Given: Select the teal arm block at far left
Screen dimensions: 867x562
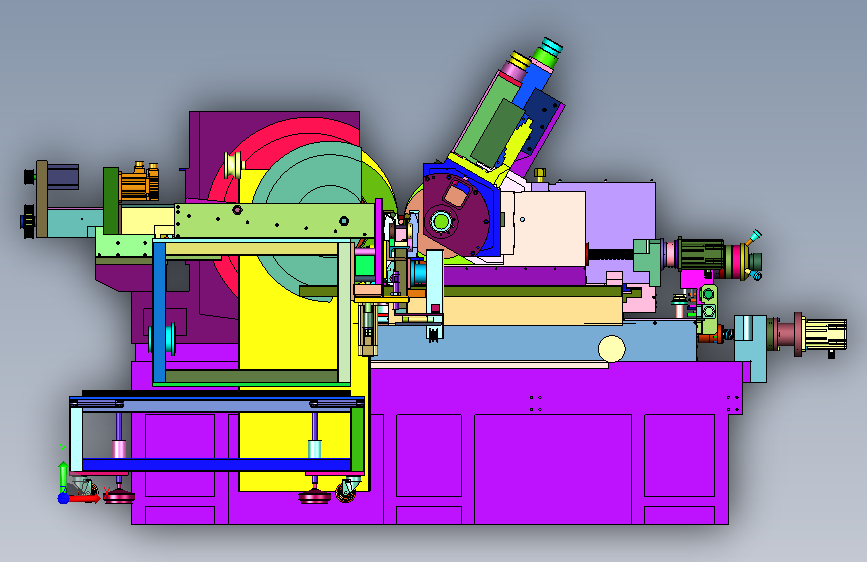Looking at the screenshot, I should coord(75,222).
